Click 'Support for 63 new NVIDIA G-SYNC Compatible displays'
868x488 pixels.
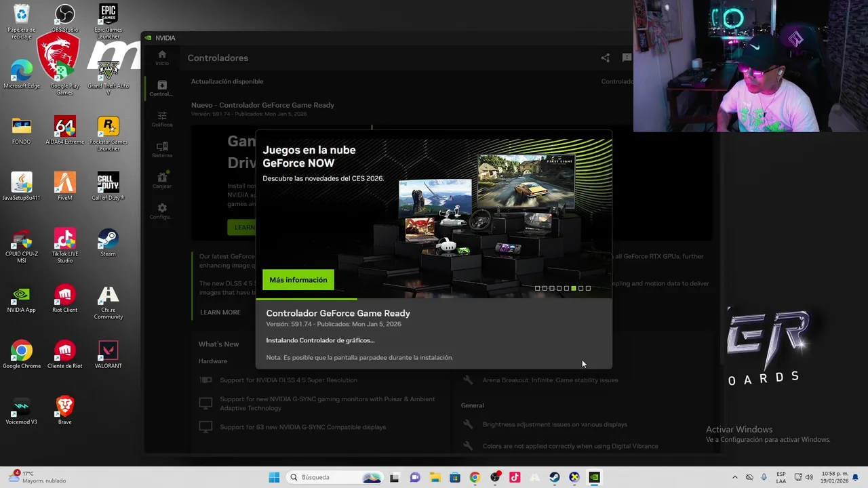302,427
